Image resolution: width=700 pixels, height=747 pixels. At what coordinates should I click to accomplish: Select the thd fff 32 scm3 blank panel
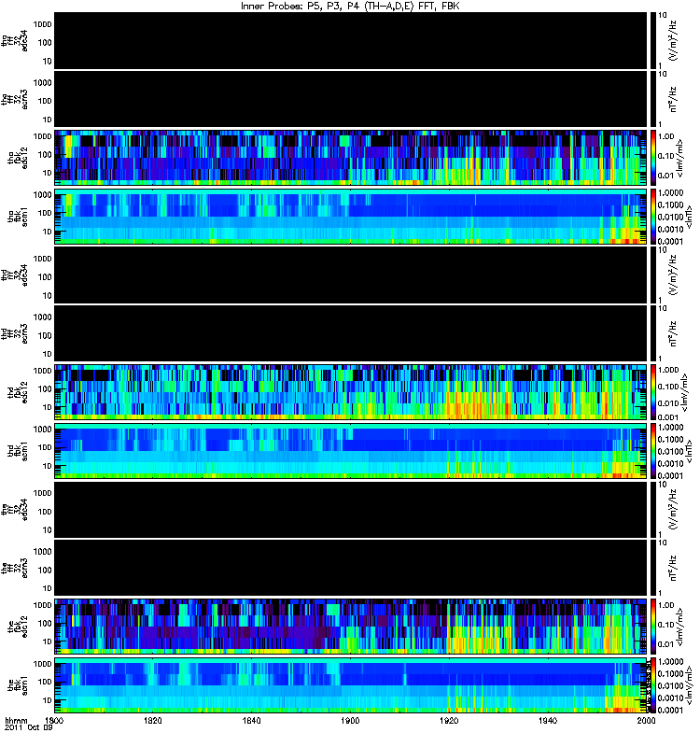(351, 333)
